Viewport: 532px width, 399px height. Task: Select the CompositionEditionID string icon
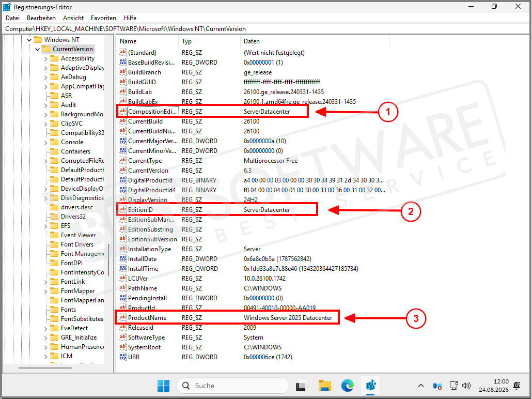click(x=123, y=111)
